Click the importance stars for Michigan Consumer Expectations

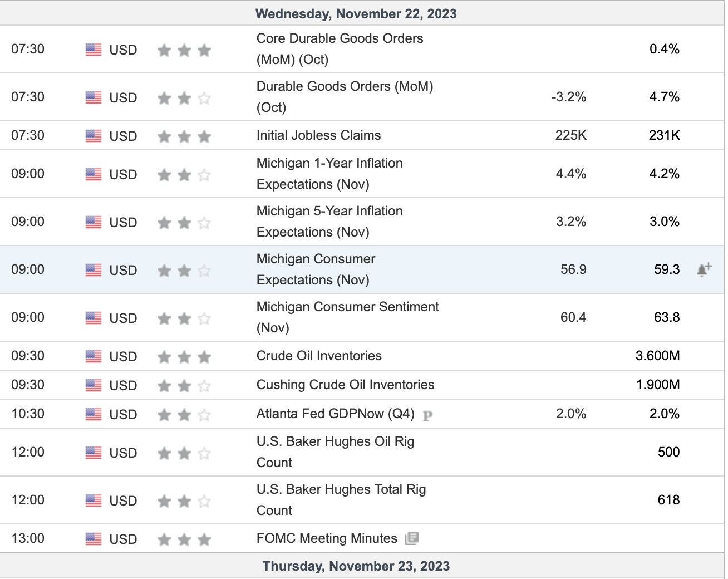click(184, 271)
